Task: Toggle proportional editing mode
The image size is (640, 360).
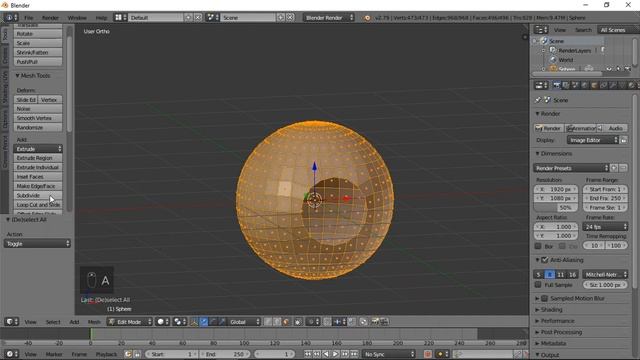Action: click(312, 322)
